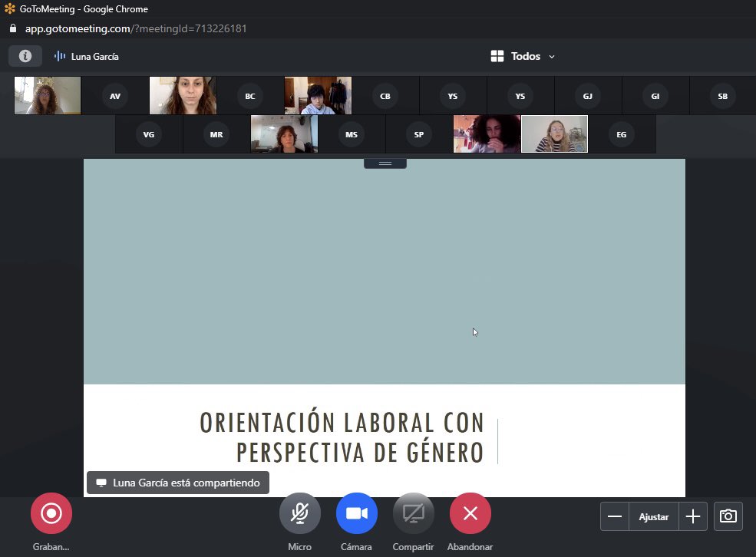Select the MR participant tile
Image resolution: width=756 pixels, height=557 pixels.
pyautogui.click(x=216, y=134)
